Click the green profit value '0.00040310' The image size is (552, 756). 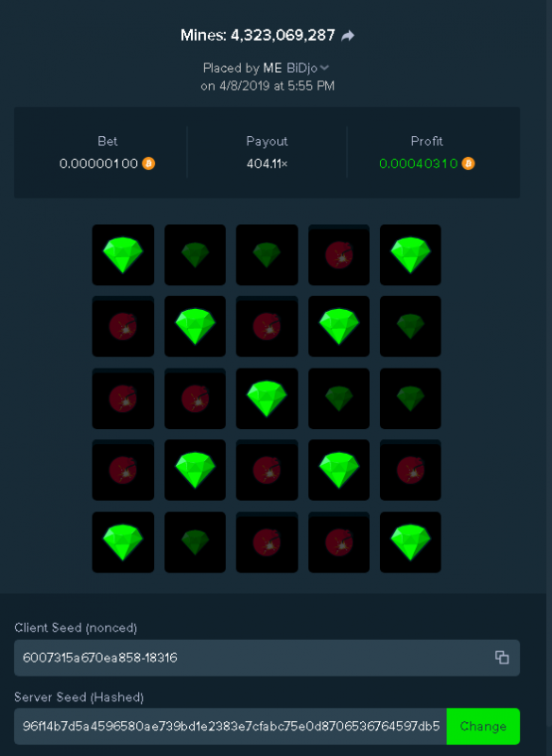(x=419, y=163)
